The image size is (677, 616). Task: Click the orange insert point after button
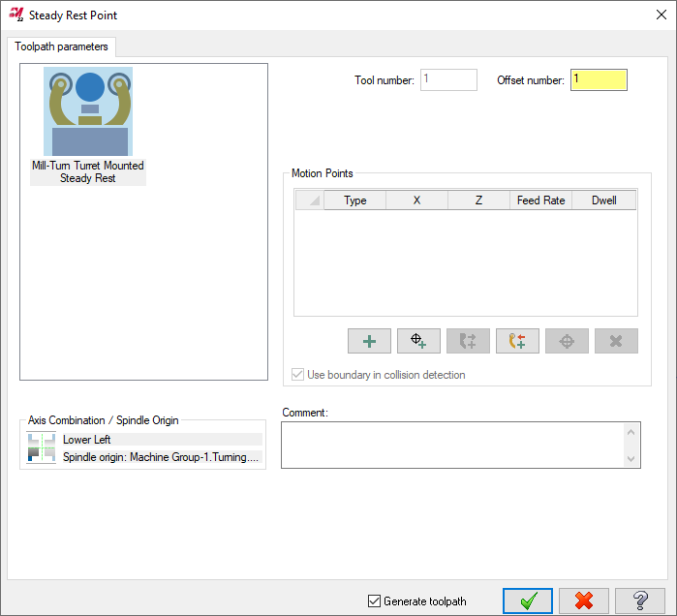[517, 341]
